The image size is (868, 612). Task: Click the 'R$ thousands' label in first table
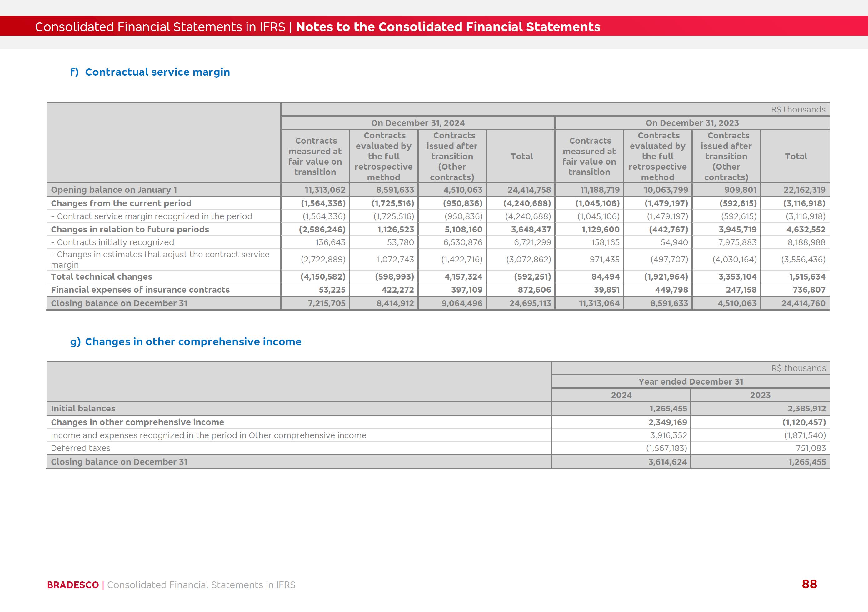click(x=798, y=110)
